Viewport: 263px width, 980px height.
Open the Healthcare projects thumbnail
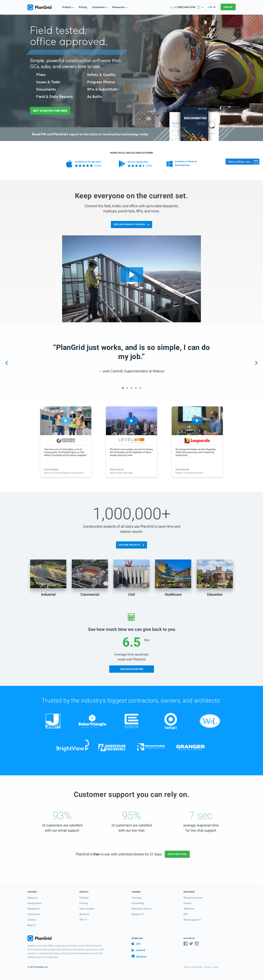(x=173, y=574)
